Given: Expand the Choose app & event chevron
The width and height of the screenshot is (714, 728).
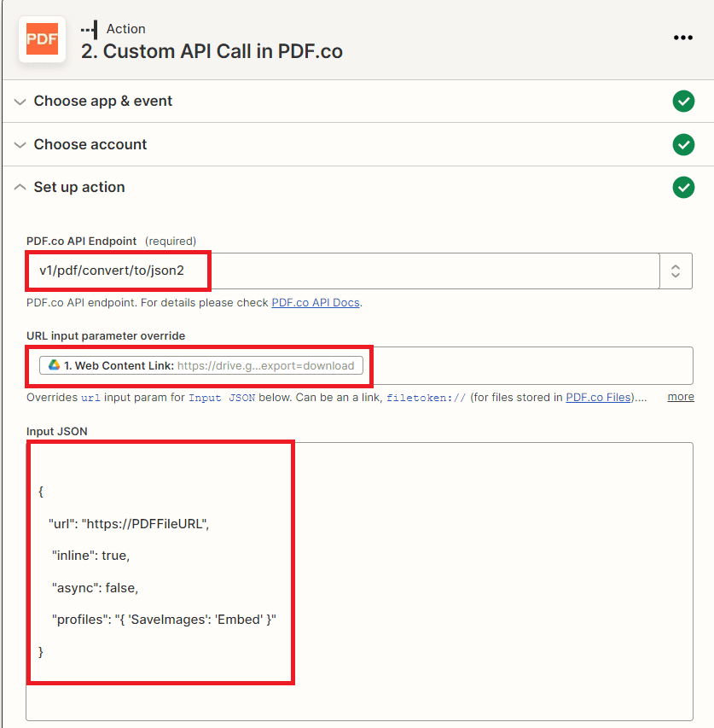Looking at the screenshot, I should [x=20, y=102].
